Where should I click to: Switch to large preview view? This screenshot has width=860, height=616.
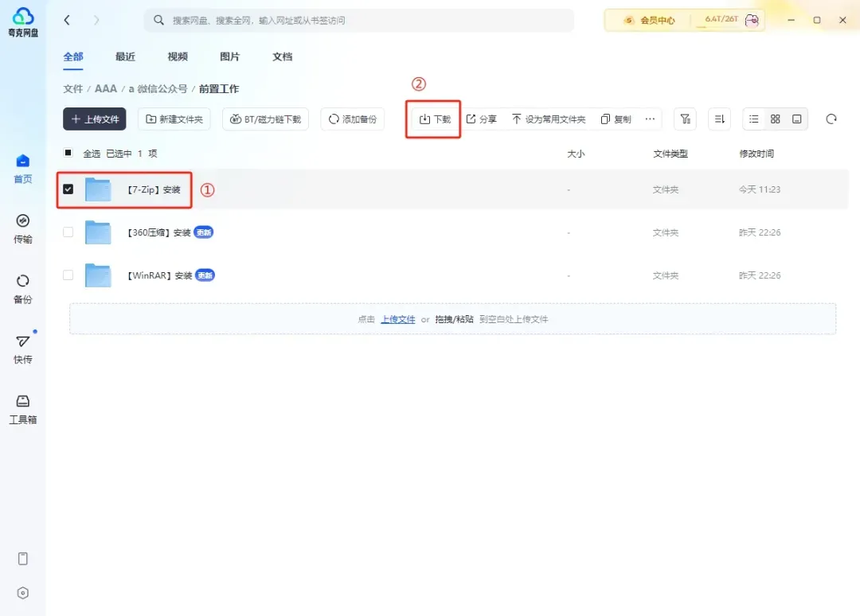coord(797,119)
